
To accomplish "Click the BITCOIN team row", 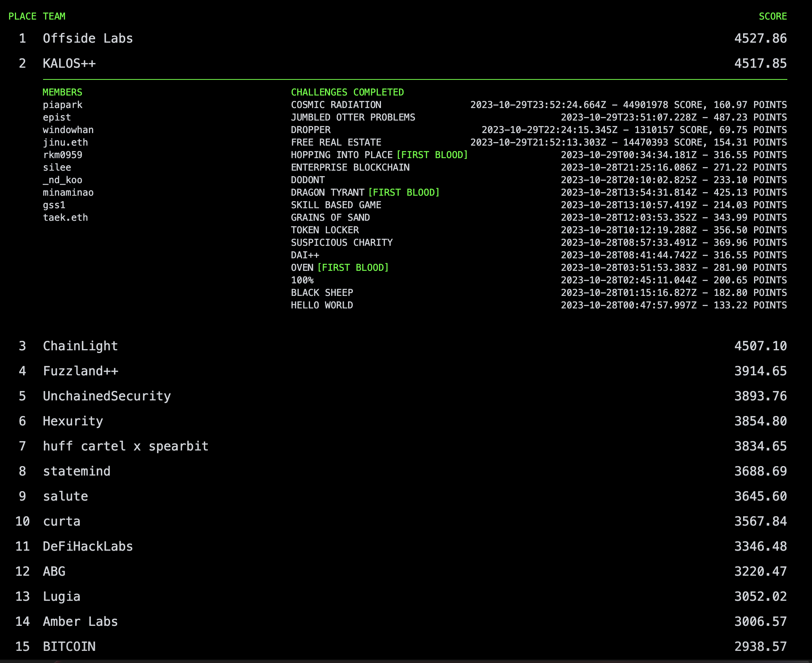I will coord(69,647).
